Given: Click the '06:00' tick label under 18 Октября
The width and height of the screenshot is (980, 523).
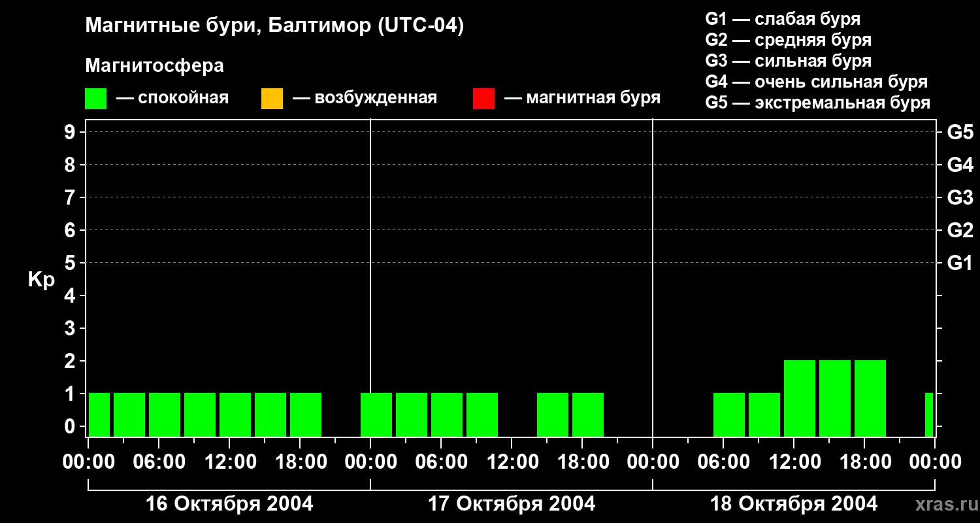Looking at the screenshot, I should pos(723,462).
